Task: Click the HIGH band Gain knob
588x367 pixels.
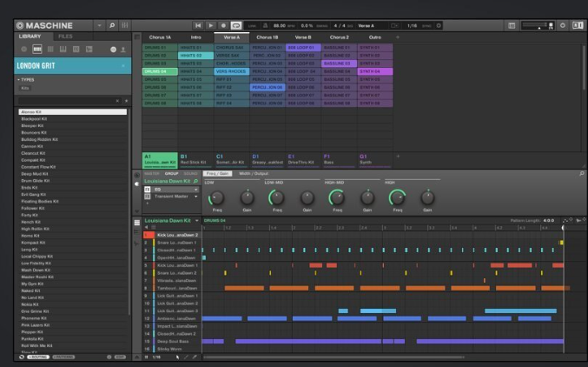Action: (x=427, y=197)
